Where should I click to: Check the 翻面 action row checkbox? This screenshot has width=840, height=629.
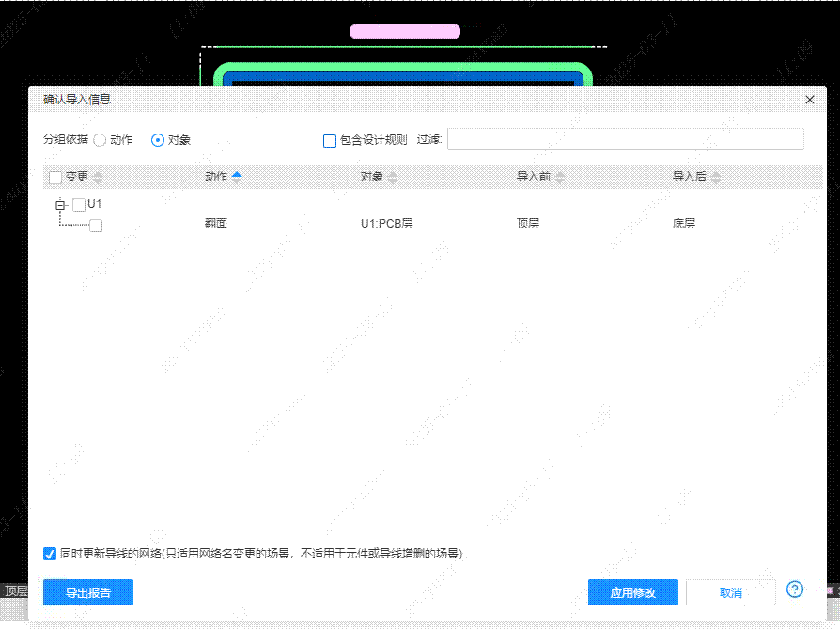point(97,224)
